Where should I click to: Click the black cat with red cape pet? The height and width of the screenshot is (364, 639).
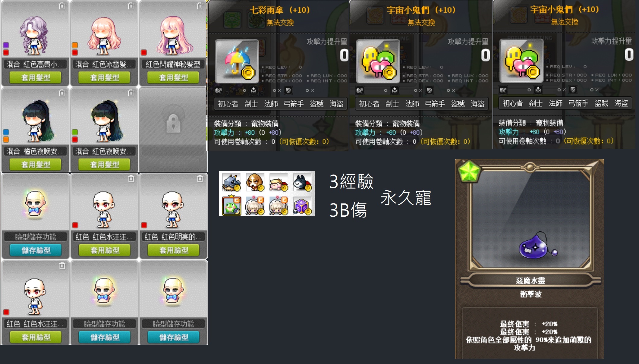303,182
